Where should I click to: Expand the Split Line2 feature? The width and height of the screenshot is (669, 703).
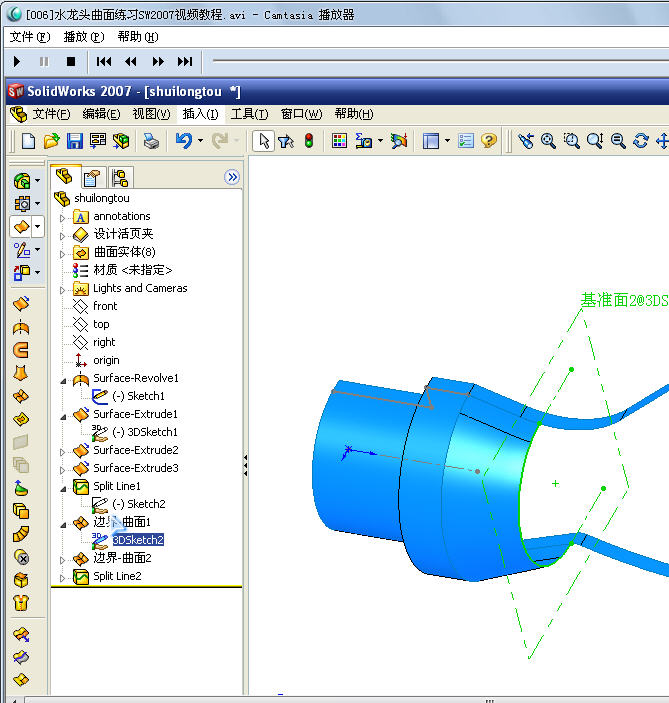62,578
